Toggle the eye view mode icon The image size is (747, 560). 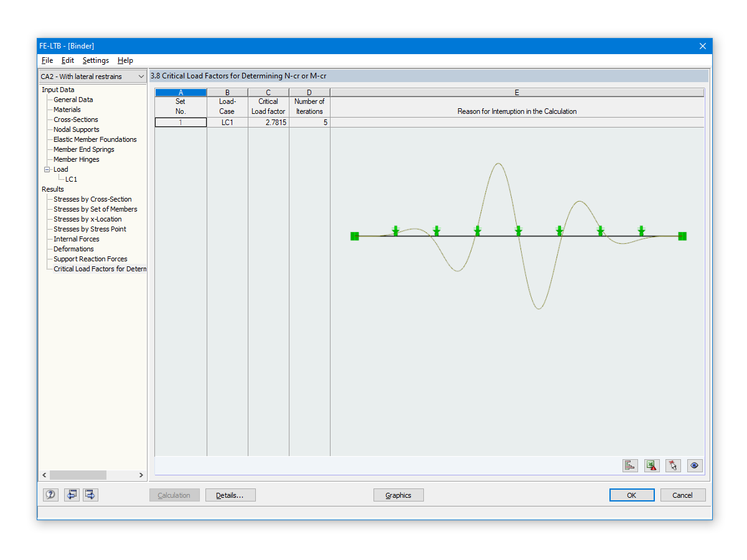point(695,465)
